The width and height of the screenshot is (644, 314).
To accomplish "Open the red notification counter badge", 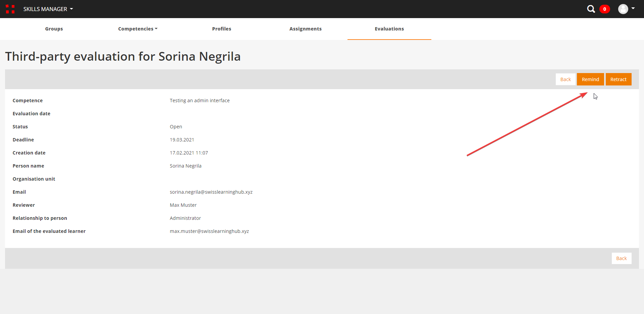I will [x=604, y=9].
